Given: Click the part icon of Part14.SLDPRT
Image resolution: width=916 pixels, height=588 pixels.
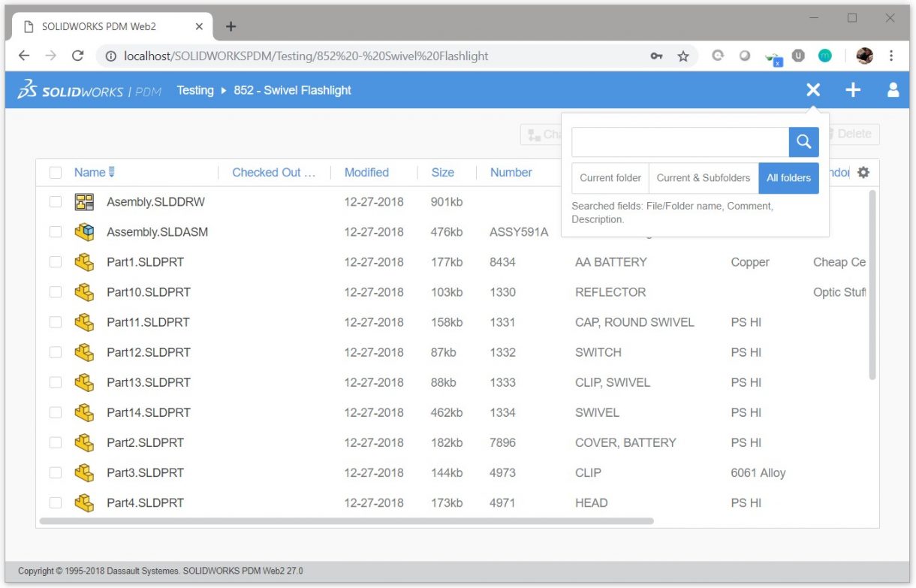Looking at the screenshot, I should coord(84,412).
